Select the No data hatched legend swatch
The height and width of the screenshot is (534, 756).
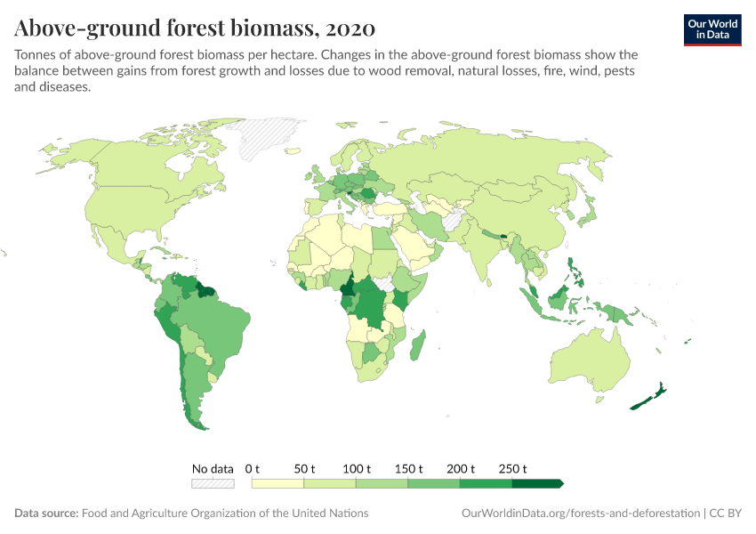(213, 483)
